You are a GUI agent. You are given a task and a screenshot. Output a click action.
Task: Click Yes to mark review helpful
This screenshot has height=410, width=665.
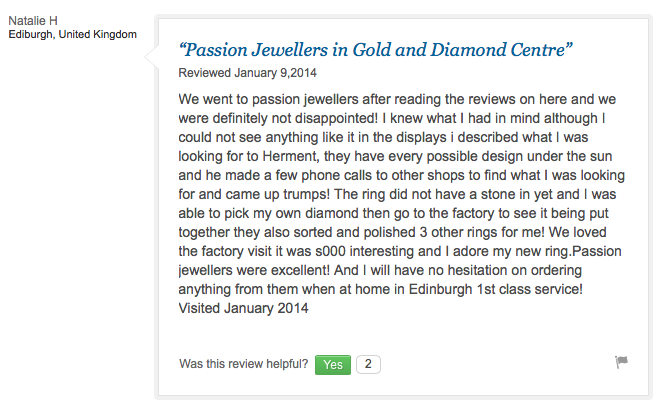pos(332,365)
